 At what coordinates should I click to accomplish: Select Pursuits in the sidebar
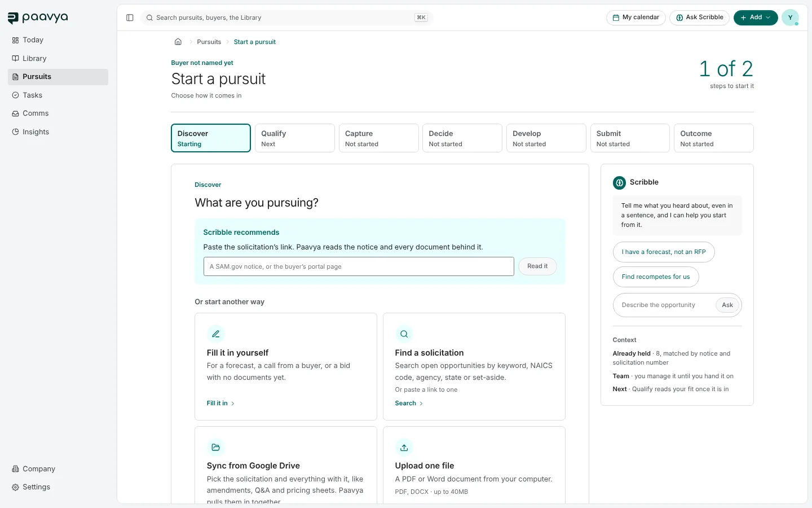pyautogui.click(x=58, y=77)
